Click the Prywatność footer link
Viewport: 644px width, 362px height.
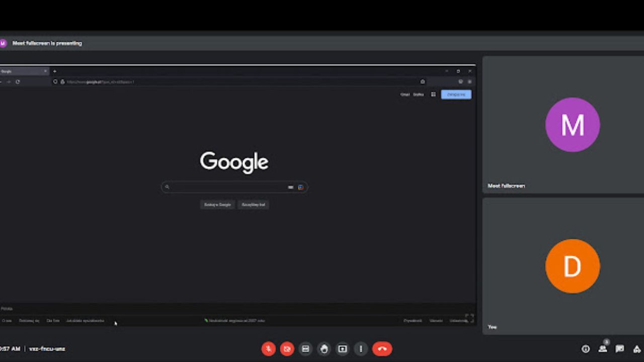(x=413, y=320)
